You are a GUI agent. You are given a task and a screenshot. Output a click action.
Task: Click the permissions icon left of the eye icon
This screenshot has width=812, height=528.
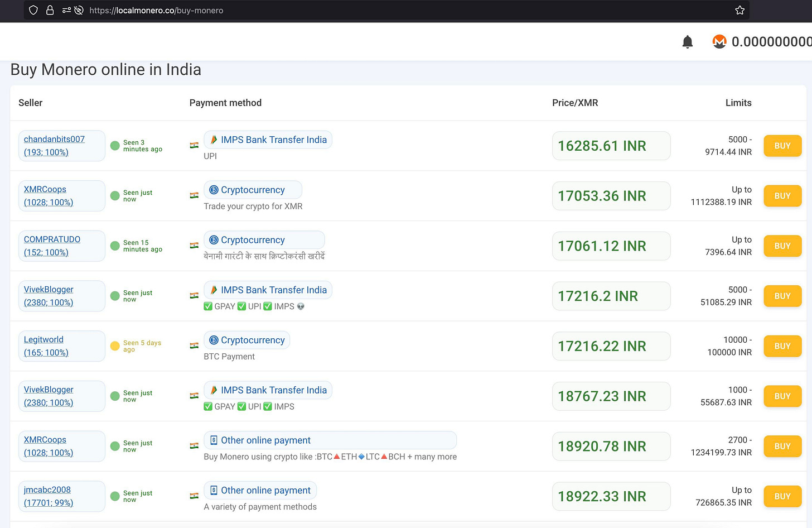pyautogui.click(x=66, y=10)
